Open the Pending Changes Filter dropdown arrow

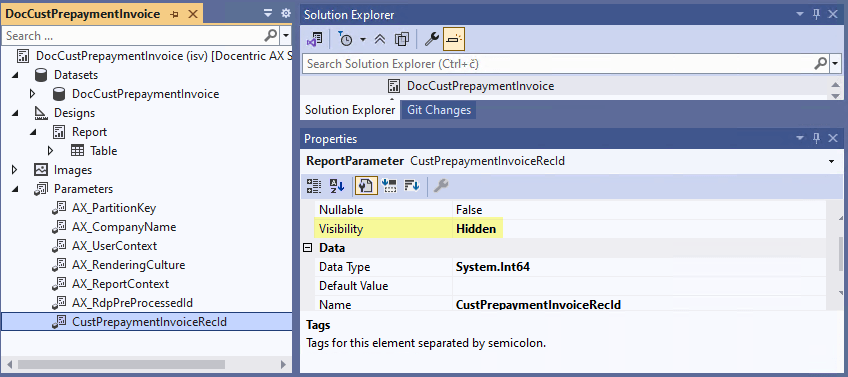point(363,39)
